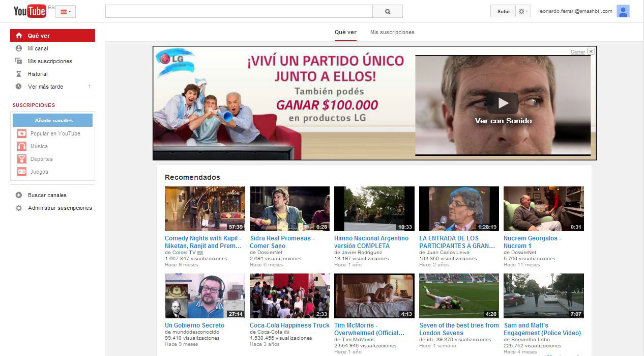Click the Añadir canales button

click(x=53, y=120)
